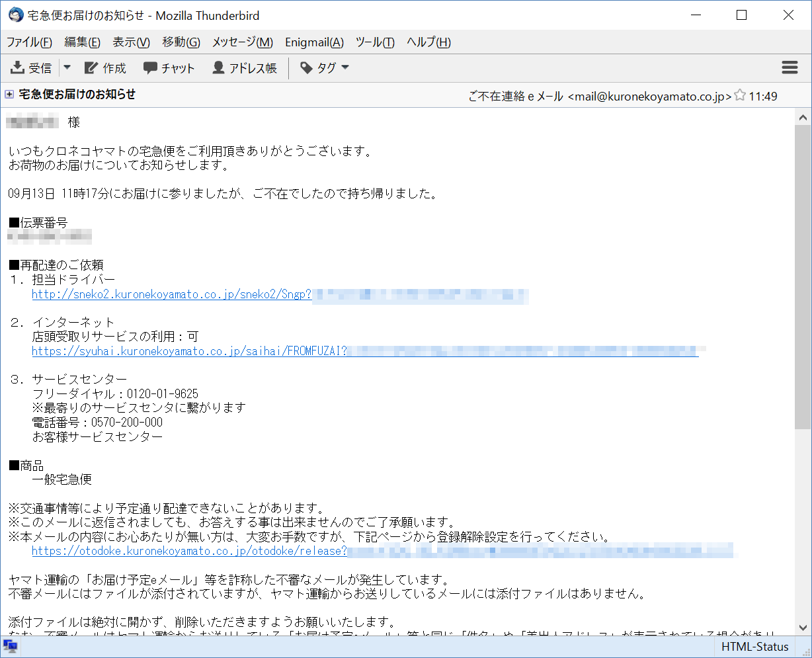Image resolution: width=812 pixels, height=658 pixels.
Task: Click the 作成 compose message icon
Action: tap(91, 67)
